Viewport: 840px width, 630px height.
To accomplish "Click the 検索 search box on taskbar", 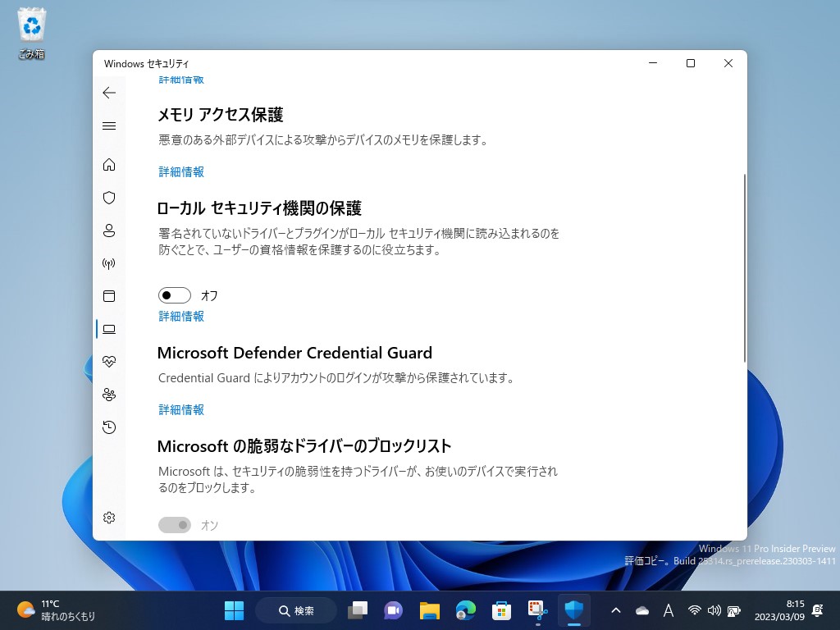I will (295, 610).
